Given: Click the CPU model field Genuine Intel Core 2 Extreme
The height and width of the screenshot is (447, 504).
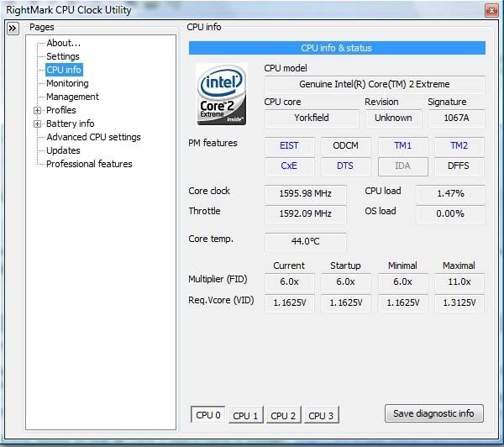Looking at the screenshot, I should point(375,85).
